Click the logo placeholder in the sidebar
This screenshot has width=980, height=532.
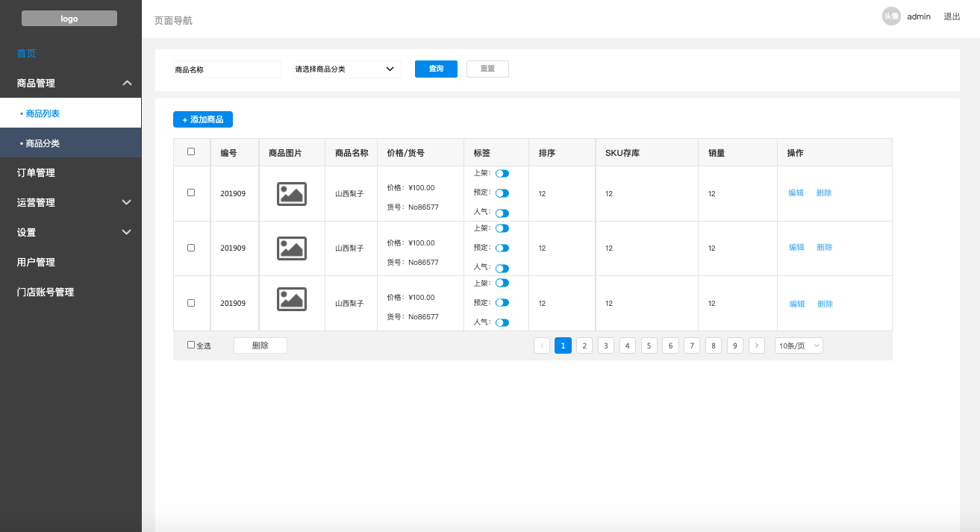click(69, 19)
